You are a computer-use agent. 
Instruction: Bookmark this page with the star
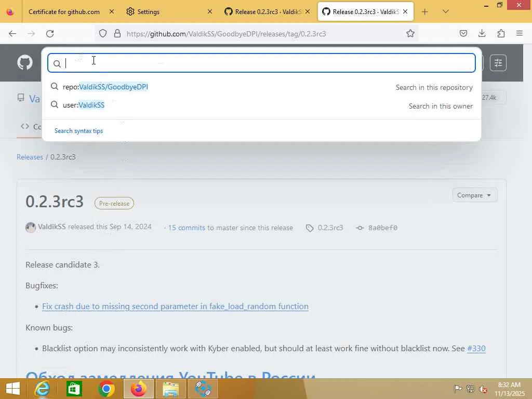410,34
